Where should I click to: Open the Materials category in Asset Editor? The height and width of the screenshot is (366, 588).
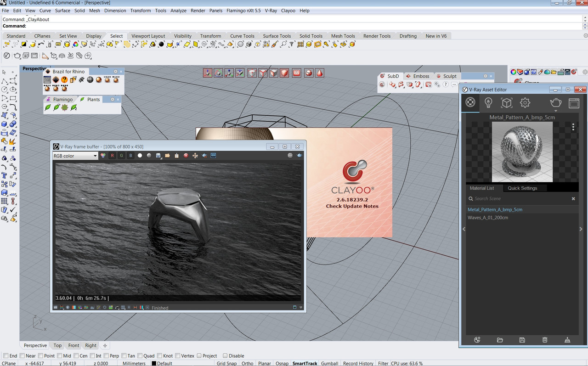(470, 102)
